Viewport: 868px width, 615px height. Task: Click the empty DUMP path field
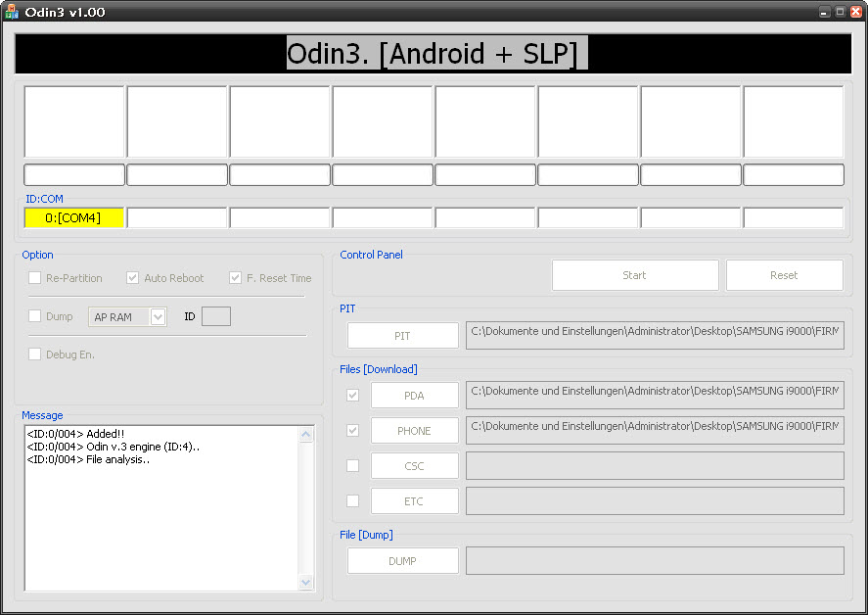655,561
